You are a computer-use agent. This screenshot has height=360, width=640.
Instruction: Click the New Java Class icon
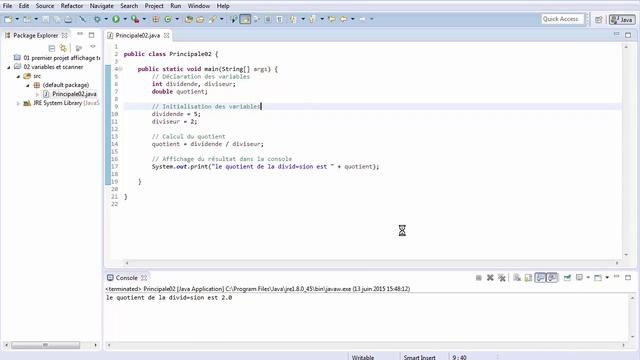pos(168,19)
